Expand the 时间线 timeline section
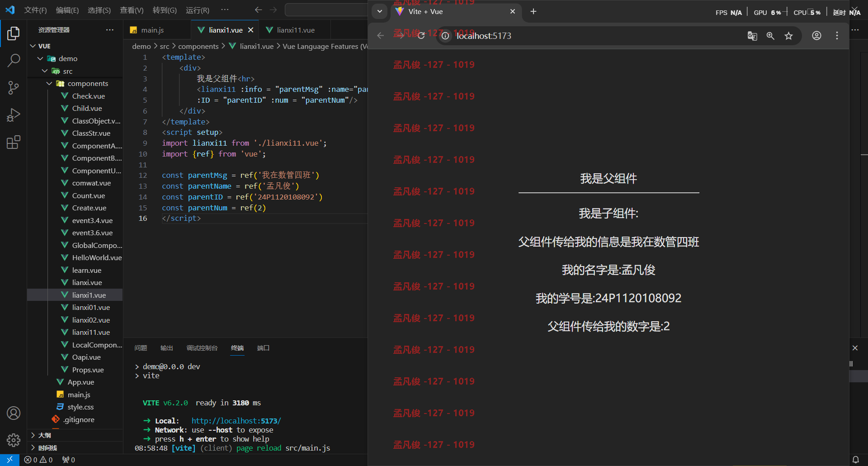This screenshot has height=466, width=868. coord(75,448)
